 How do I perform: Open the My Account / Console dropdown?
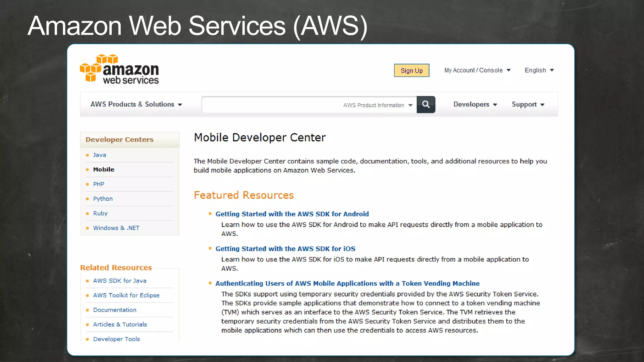click(x=477, y=70)
